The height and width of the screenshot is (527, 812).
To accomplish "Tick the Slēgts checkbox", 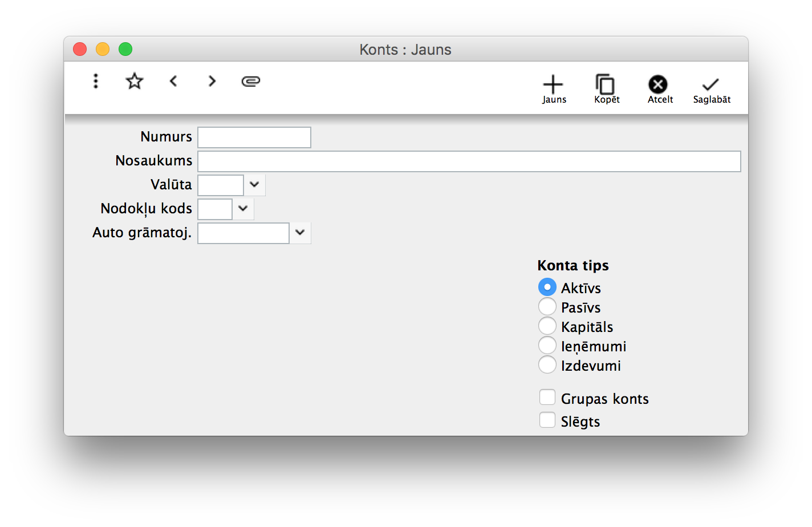I will pyautogui.click(x=547, y=420).
